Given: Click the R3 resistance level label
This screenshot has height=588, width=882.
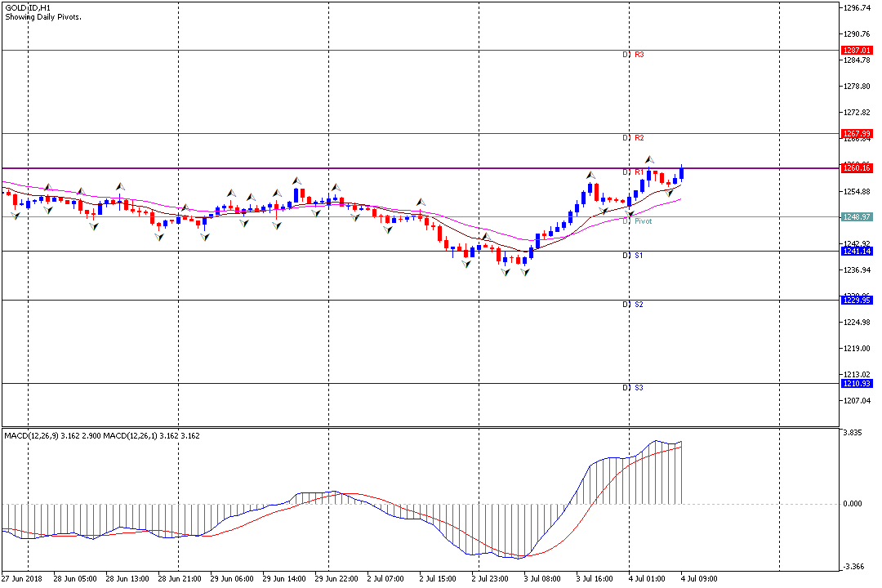Looking at the screenshot, I should [x=639, y=55].
